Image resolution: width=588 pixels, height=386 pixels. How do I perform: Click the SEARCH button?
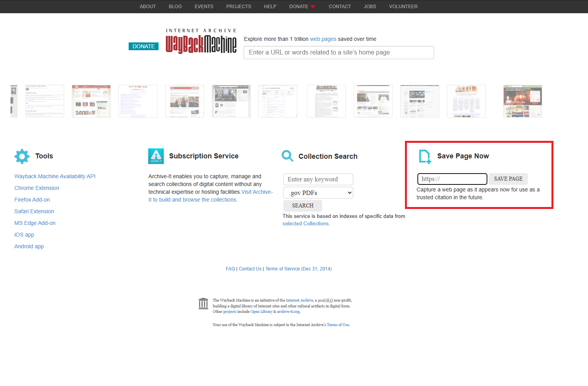point(303,205)
